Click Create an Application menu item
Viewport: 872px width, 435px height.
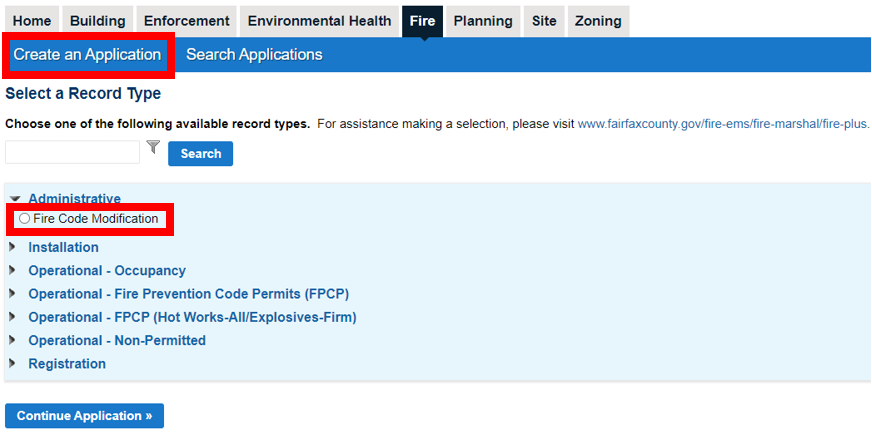87,55
